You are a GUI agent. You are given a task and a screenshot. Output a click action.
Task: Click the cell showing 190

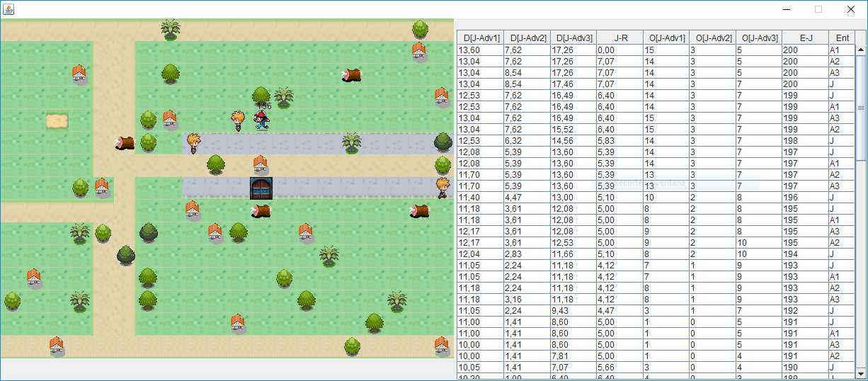pos(805,368)
